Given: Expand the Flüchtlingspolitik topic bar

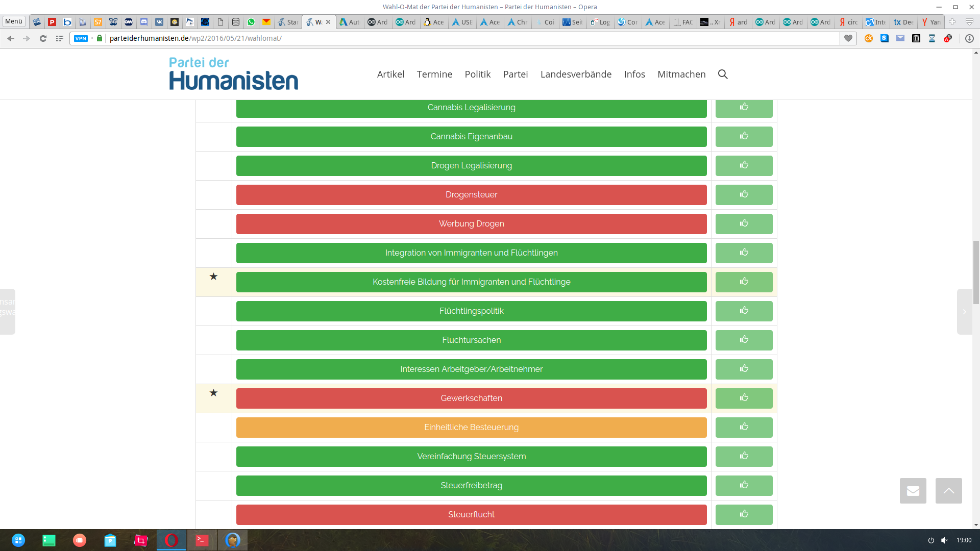Looking at the screenshot, I should point(471,311).
